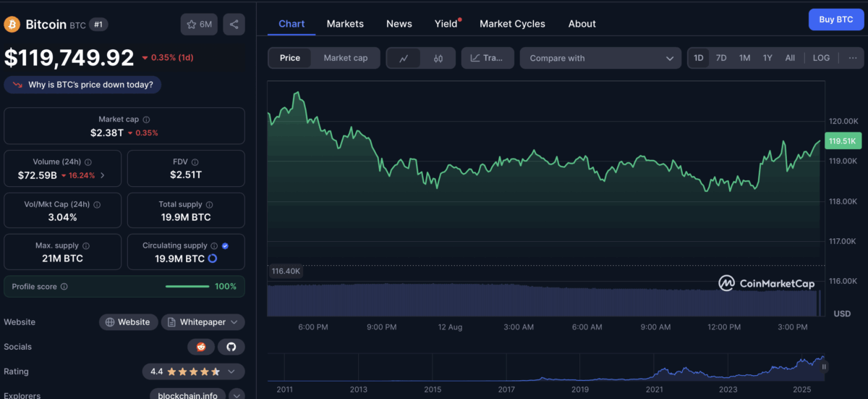Open the share icon button

coord(234,25)
